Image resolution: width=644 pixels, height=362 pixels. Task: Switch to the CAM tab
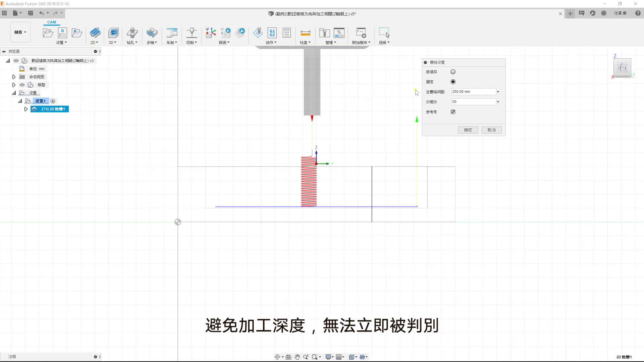[52, 22]
